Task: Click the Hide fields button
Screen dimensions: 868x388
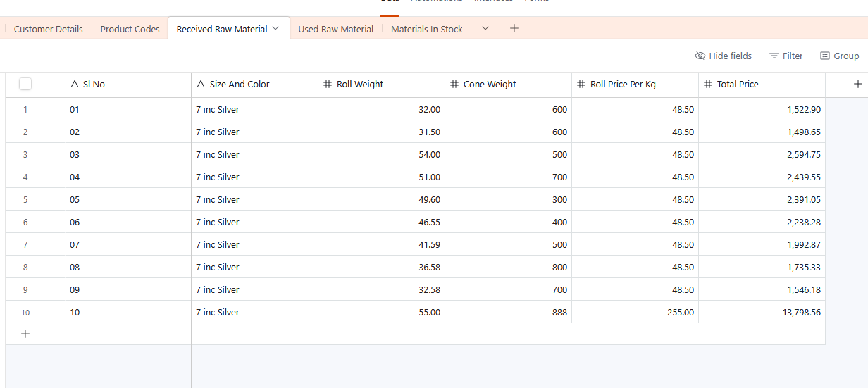Action: [x=724, y=56]
